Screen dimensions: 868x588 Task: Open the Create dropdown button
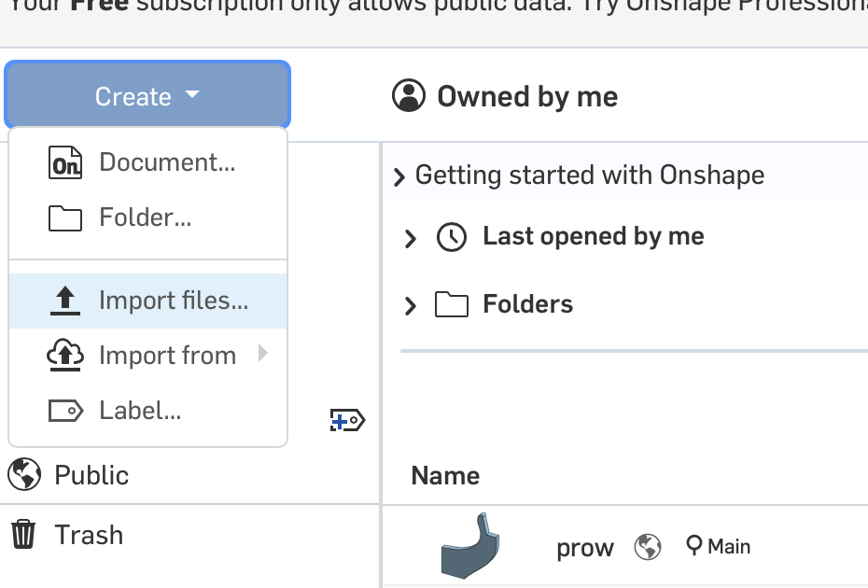coord(147,96)
